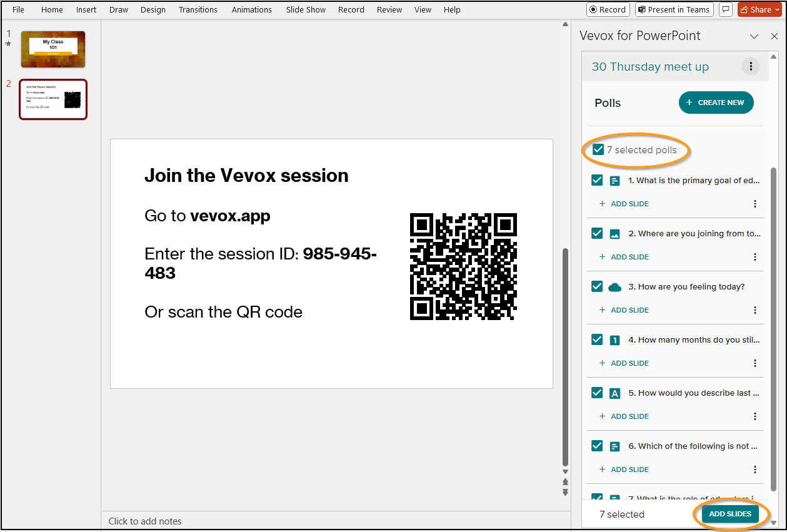Click the numeric poll icon beside poll 4
Image resolution: width=787 pixels, height=532 pixels.
pyautogui.click(x=614, y=339)
